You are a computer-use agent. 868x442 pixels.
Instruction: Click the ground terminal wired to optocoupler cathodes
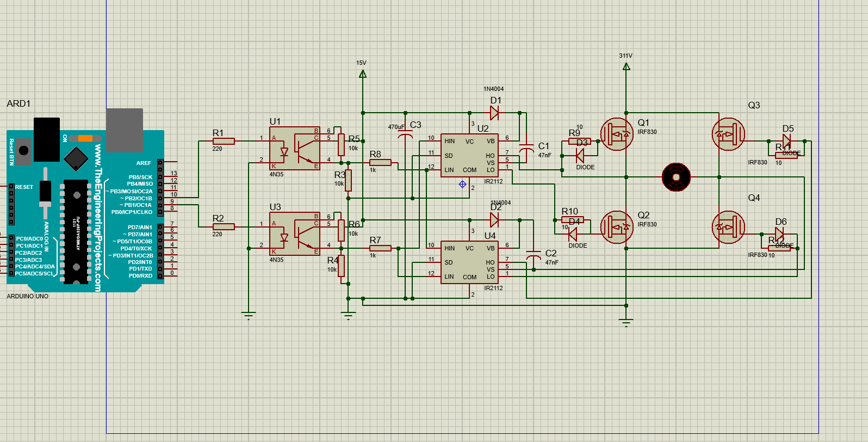click(x=249, y=315)
